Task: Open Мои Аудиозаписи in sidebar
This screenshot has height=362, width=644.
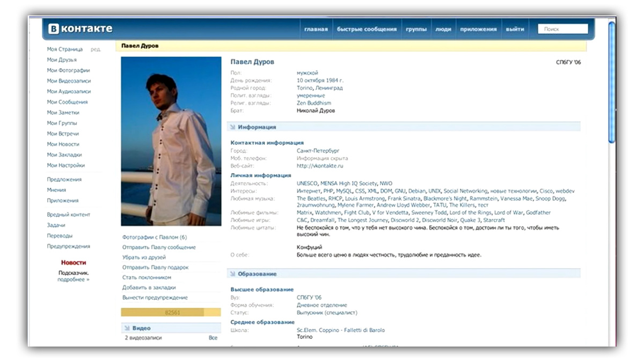Action: pyautogui.click(x=69, y=91)
